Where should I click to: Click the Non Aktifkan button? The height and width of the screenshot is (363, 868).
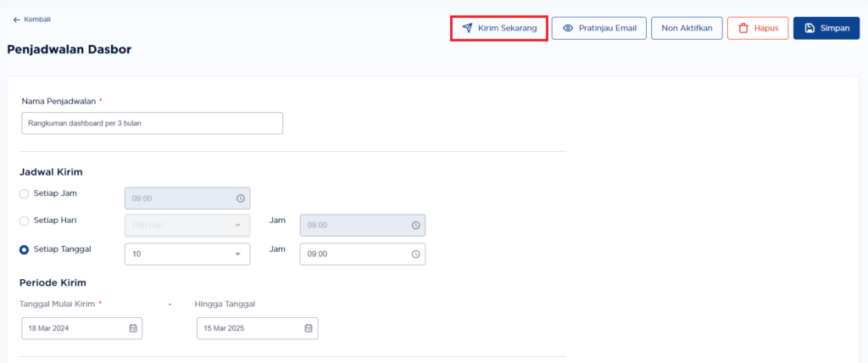click(x=687, y=28)
